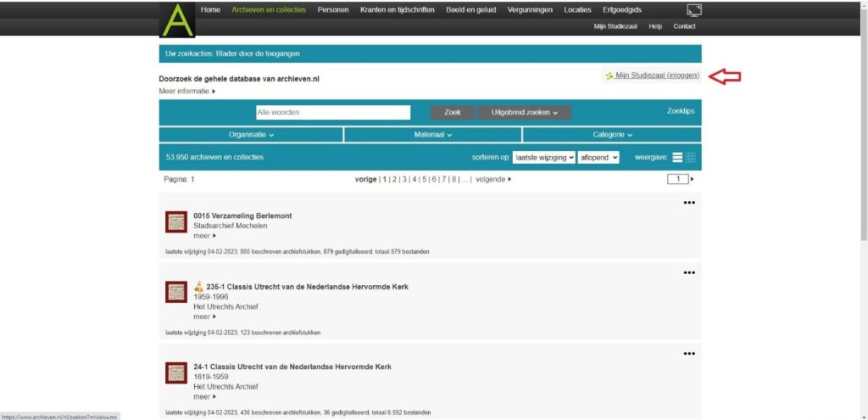Expand Uitgebreid zoeken dropdown

tap(524, 113)
